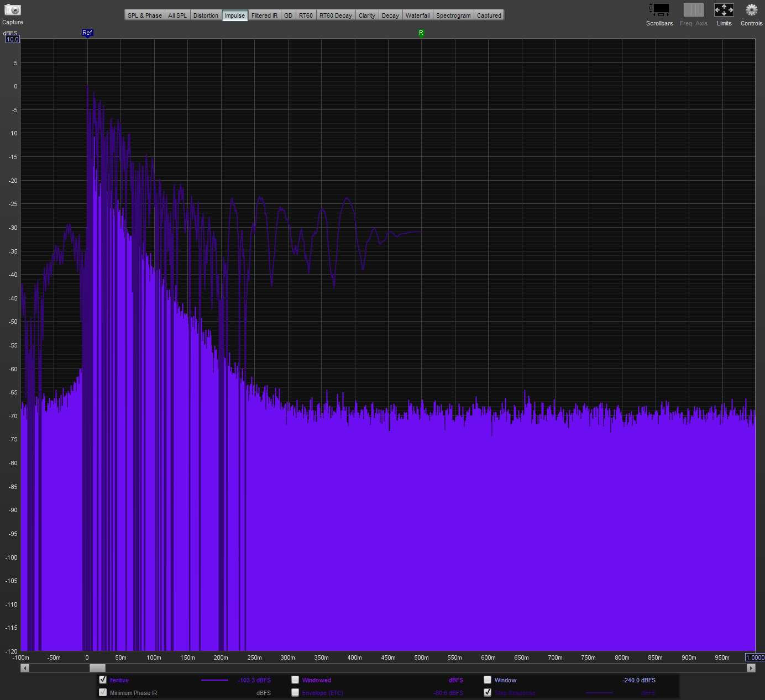The height and width of the screenshot is (700, 765).
Task: Click the Ref marker on time axis
Action: pyautogui.click(x=87, y=33)
